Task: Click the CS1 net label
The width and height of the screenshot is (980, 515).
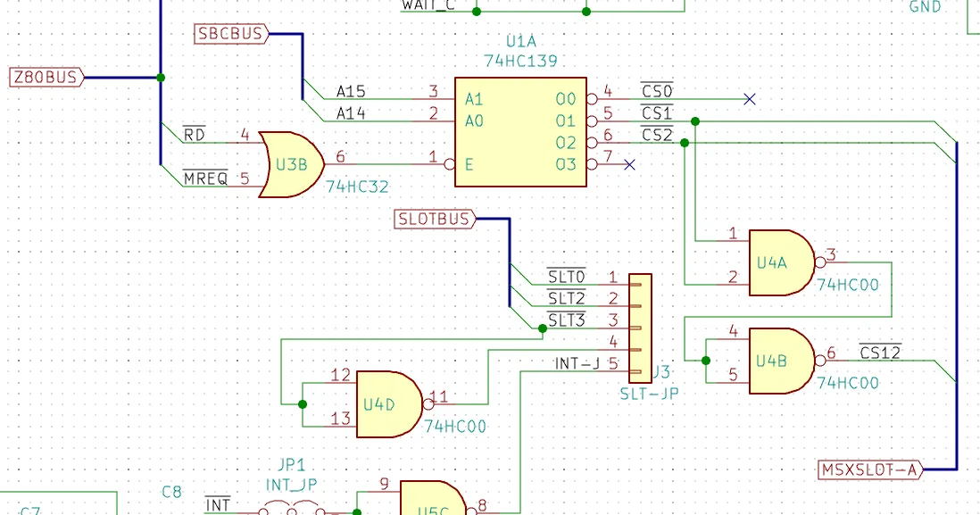Action: point(657,112)
